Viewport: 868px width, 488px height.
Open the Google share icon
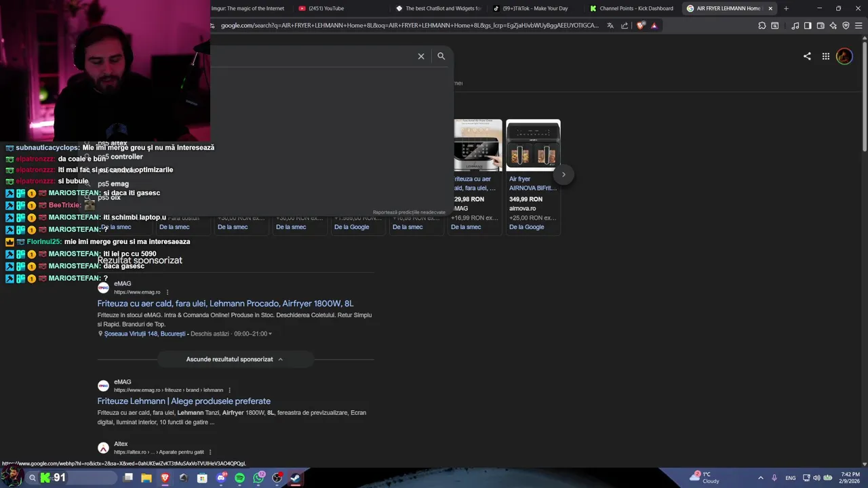[x=807, y=56]
